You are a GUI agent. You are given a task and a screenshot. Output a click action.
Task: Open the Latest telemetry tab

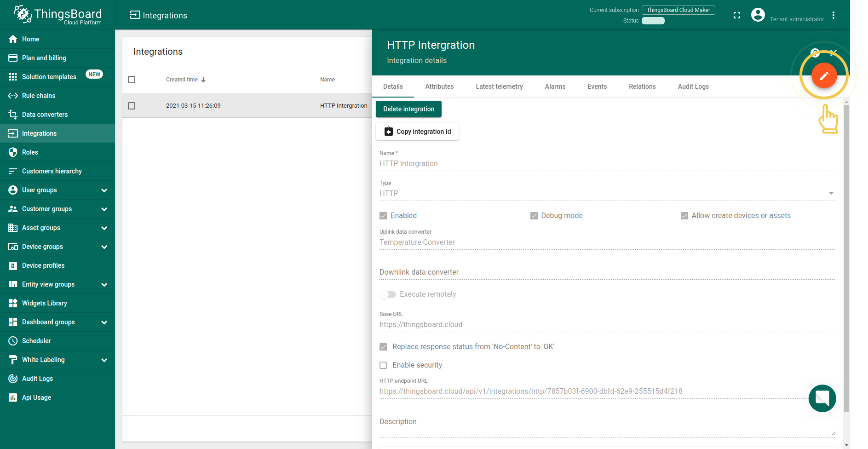click(499, 86)
